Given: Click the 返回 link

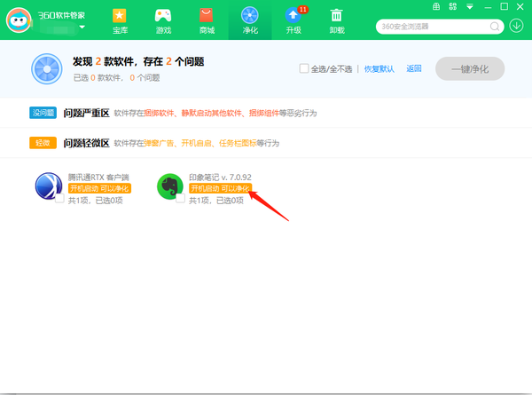Looking at the screenshot, I should [x=414, y=68].
